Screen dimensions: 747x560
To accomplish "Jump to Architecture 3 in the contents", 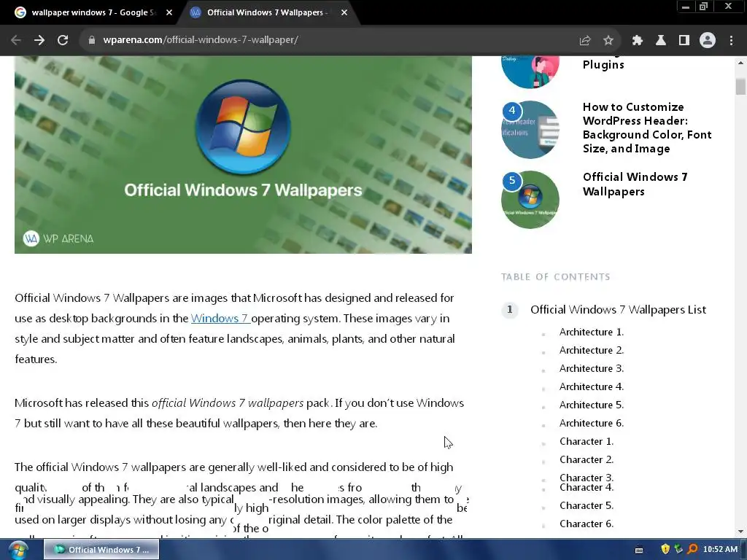I will 591,368.
